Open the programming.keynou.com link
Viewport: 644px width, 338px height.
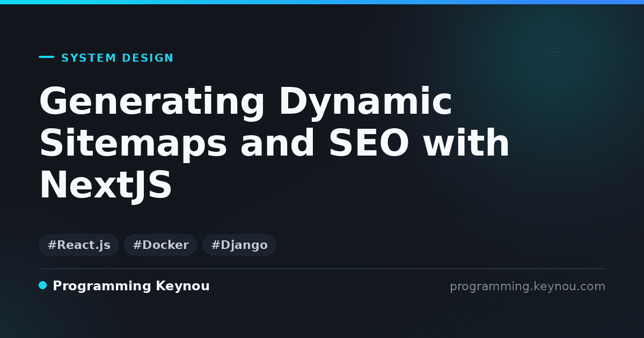pyautogui.click(x=528, y=286)
